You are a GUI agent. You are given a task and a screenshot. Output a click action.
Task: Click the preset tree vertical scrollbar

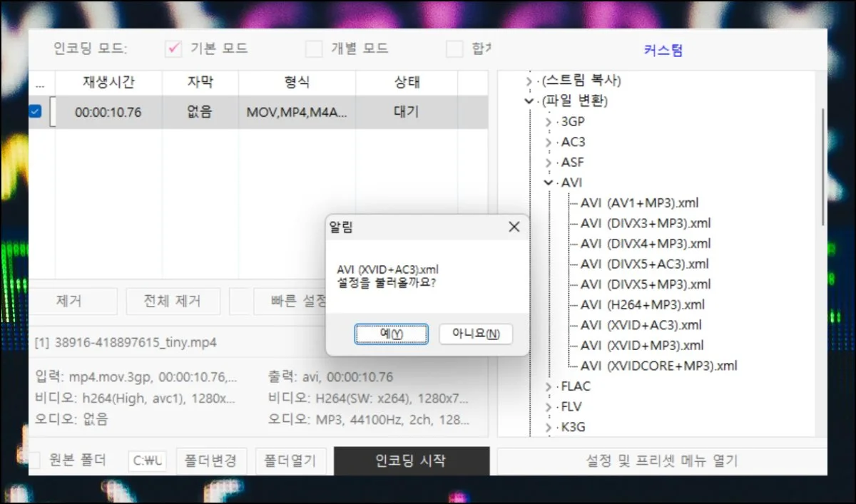point(822,164)
